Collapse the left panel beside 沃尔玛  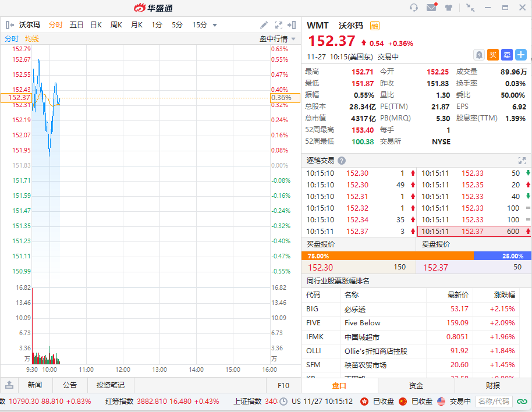click(9, 25)
